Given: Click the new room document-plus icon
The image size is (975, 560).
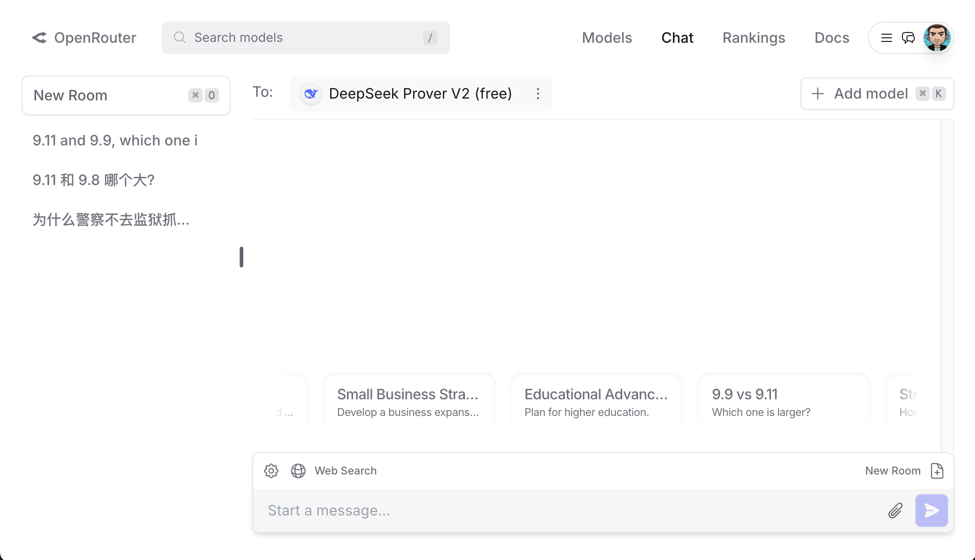Looking at the screenshot, I should pyautogui.click(x=937, y=471).
